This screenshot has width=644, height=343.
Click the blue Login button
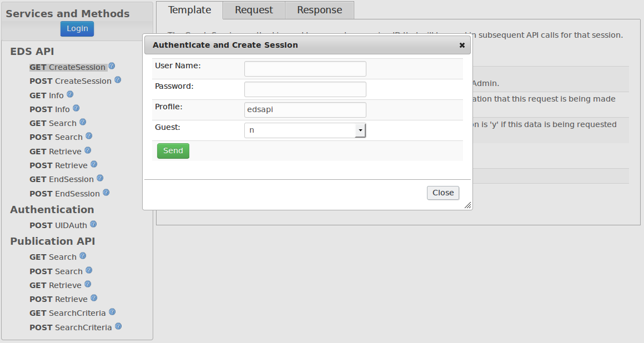77,29
